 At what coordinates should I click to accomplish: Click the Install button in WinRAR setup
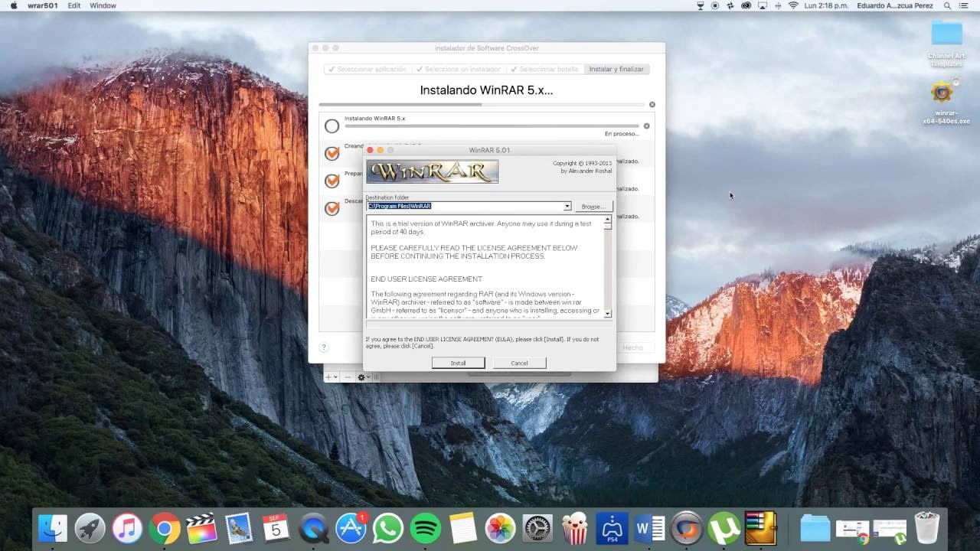point(458,363)
